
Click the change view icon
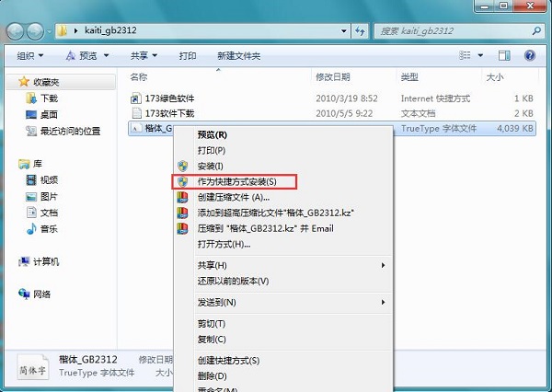point(465,55)
